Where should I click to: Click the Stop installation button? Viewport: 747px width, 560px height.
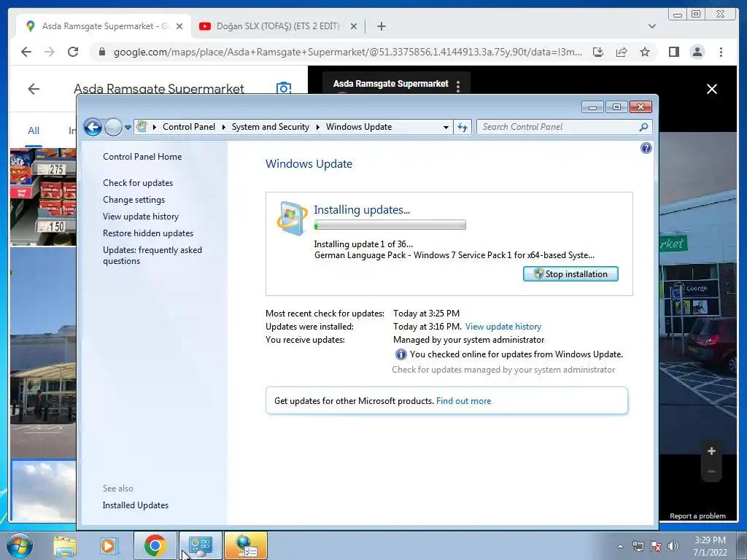pos(570,274)
